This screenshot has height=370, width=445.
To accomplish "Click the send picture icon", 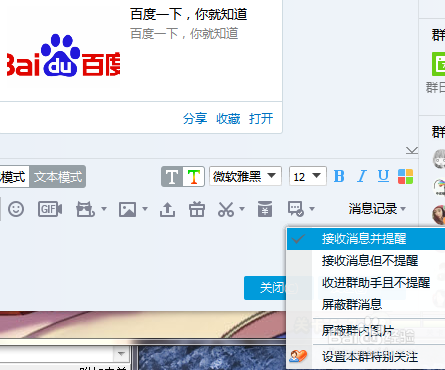I will (127, 210).
